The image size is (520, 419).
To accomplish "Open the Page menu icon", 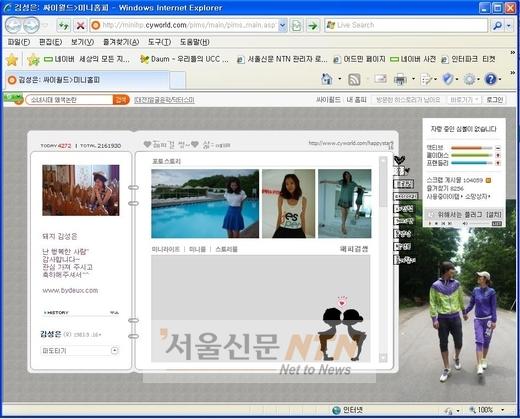I will 426,79.
